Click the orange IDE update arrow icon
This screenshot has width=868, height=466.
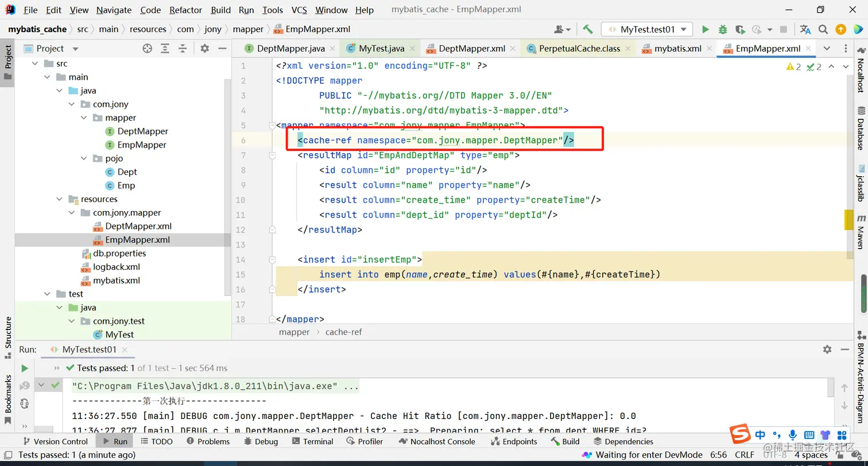840,29
